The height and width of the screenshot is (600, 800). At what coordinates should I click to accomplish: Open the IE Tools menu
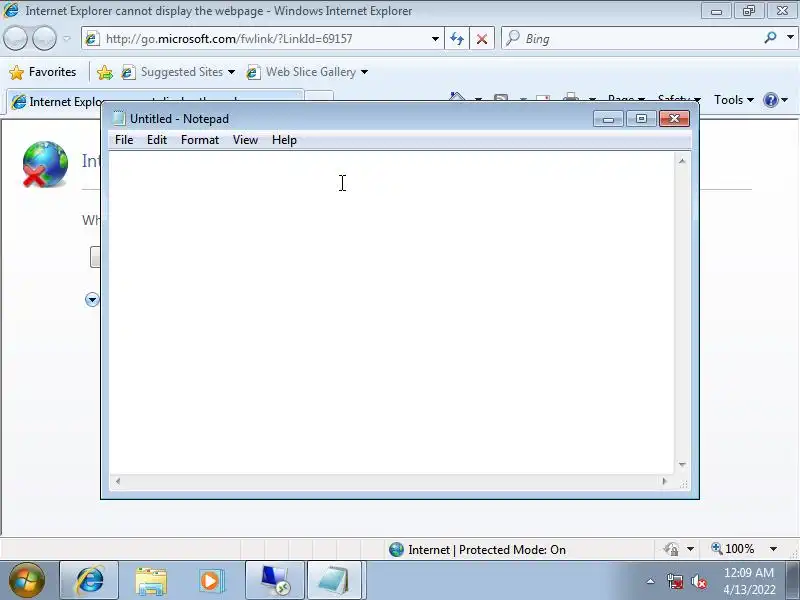coord(734,99)
